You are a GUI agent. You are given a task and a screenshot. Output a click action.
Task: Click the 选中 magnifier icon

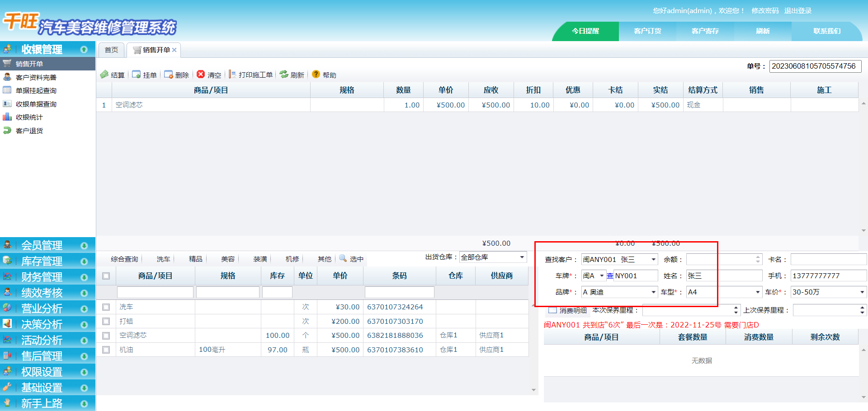click(343, 258)
